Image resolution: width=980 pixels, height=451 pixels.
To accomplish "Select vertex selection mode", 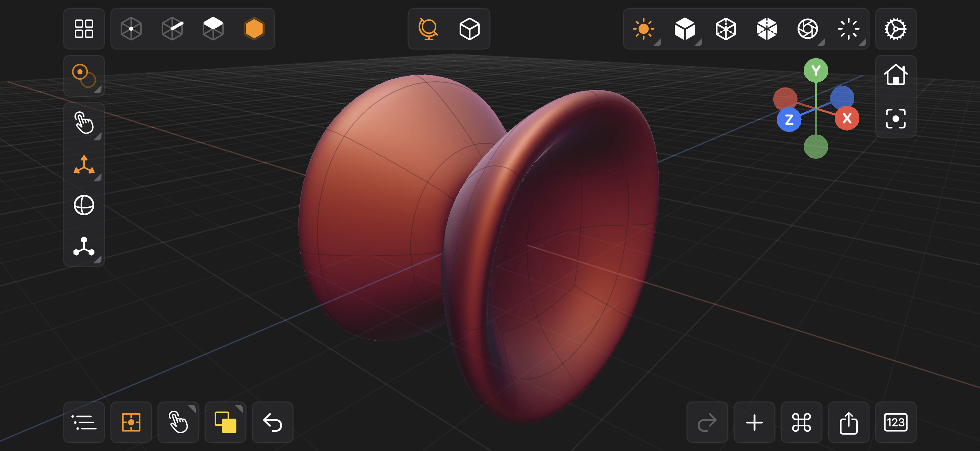I will pos(131,29).
